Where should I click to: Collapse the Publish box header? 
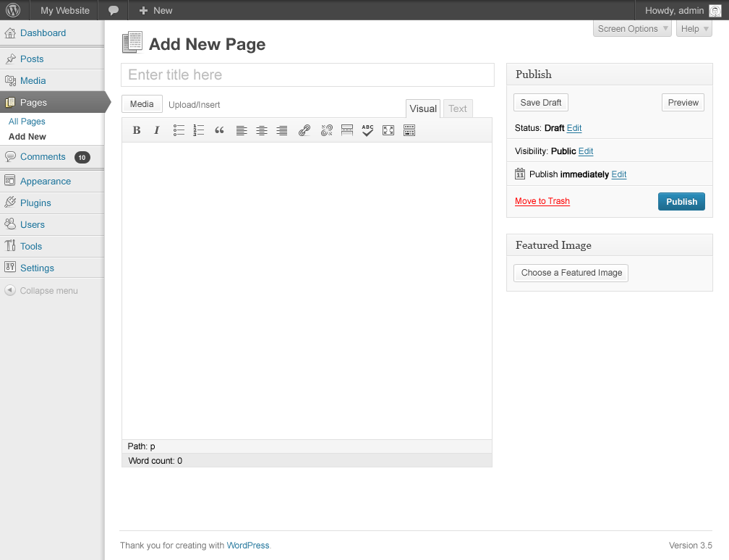[609, 75]
